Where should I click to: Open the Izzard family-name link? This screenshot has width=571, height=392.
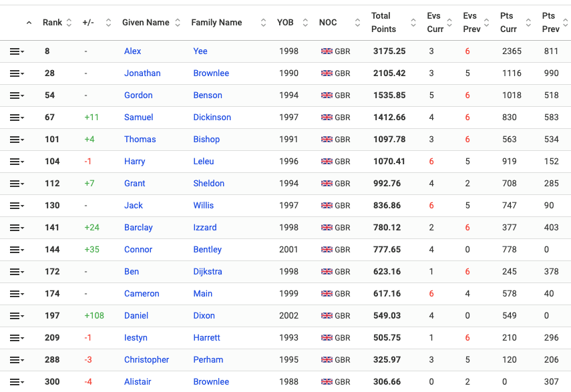tap(204, 227)
